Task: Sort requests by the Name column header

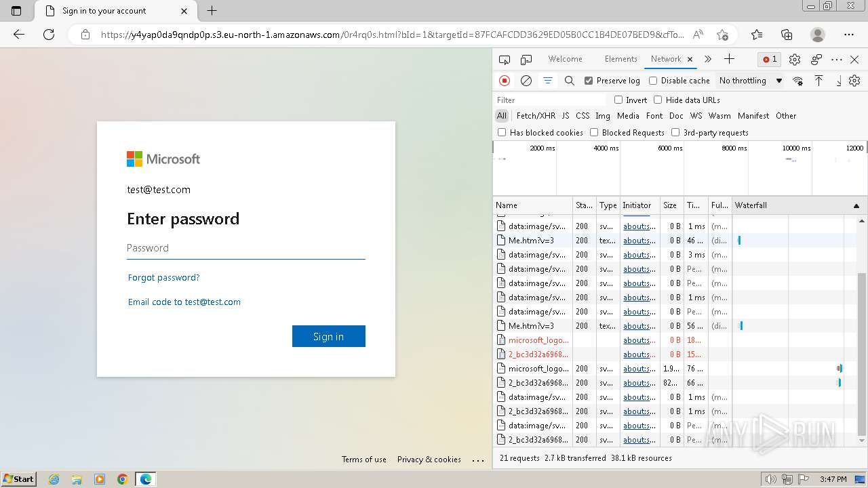Action: (x=533, y=205)
